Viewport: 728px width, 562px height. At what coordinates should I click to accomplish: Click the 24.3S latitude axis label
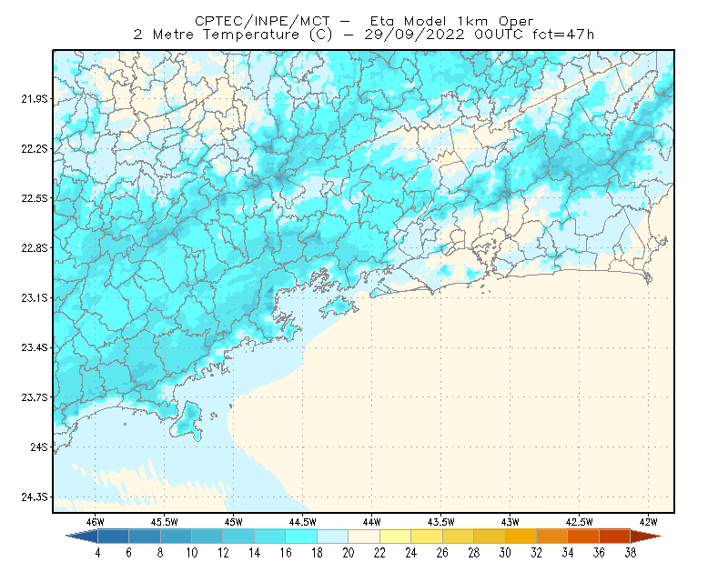(35, 497)
